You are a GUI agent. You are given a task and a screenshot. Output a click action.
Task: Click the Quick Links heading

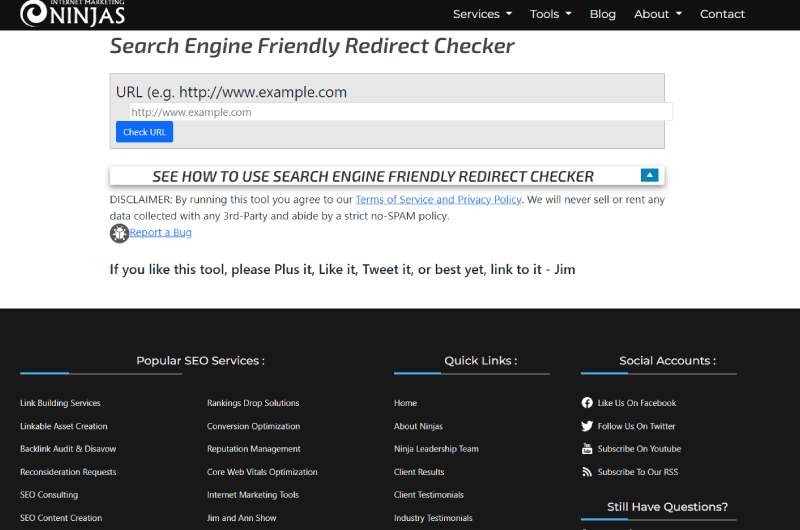coord(481,361)
